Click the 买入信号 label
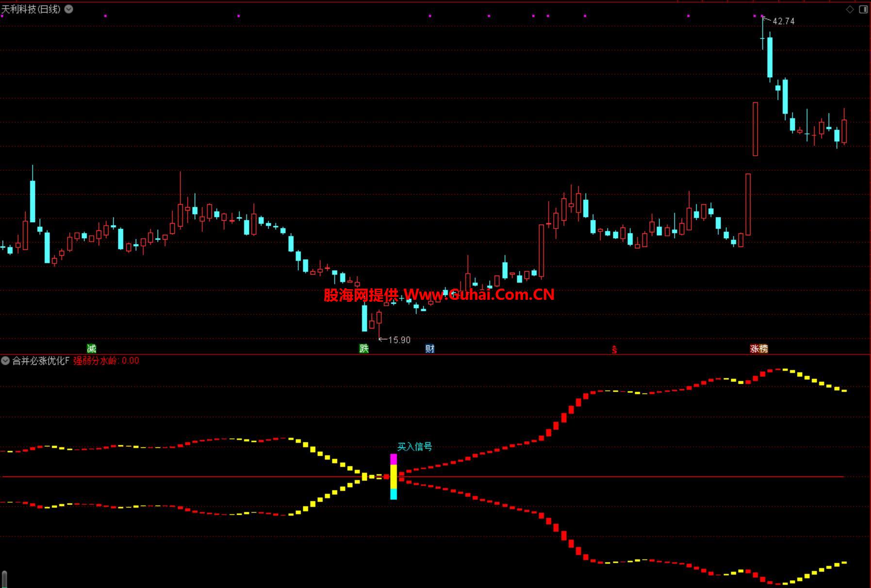The image size is (871, 588). coord(414,446)
